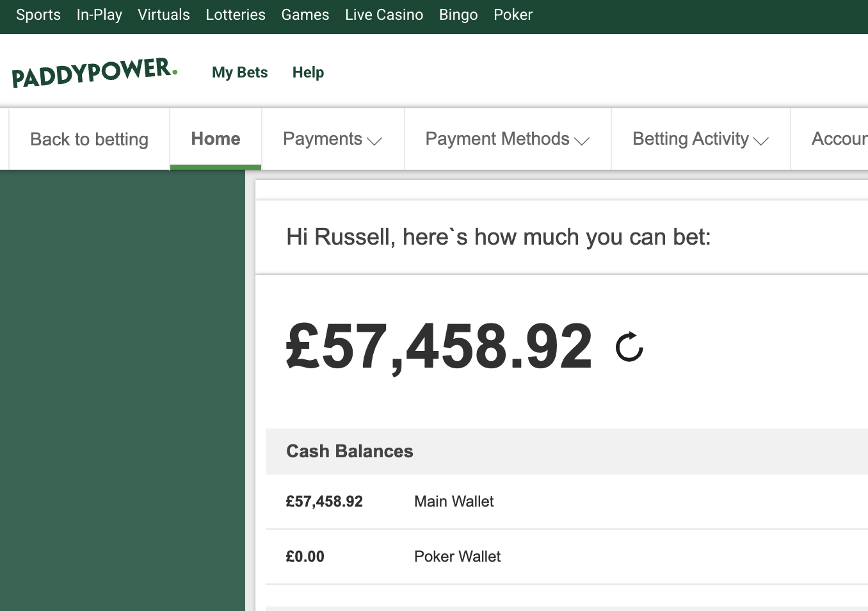Open Games section

tap(305, 15)
